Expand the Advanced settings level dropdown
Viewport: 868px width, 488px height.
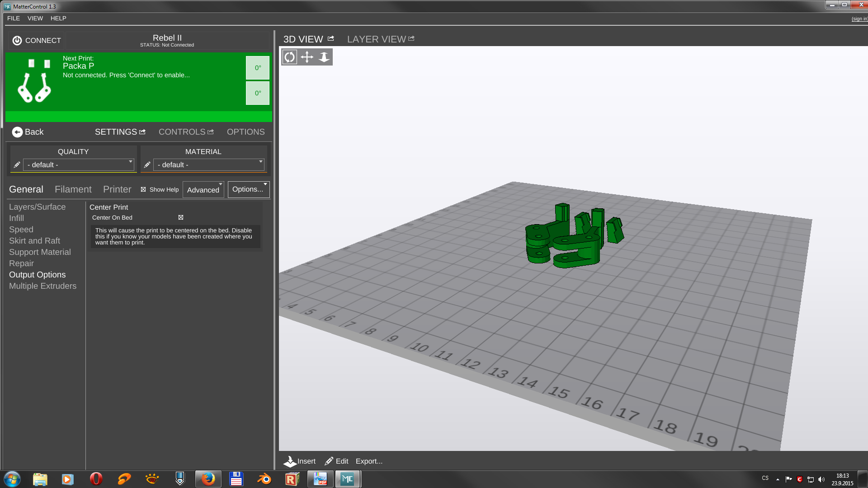[x=203, y=190]
